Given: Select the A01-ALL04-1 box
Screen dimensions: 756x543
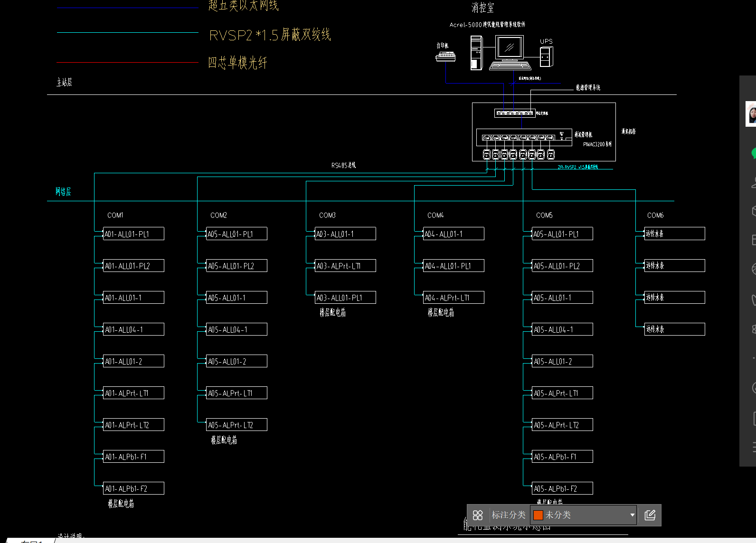Looking at the screenshot, I should pos(133,329).
